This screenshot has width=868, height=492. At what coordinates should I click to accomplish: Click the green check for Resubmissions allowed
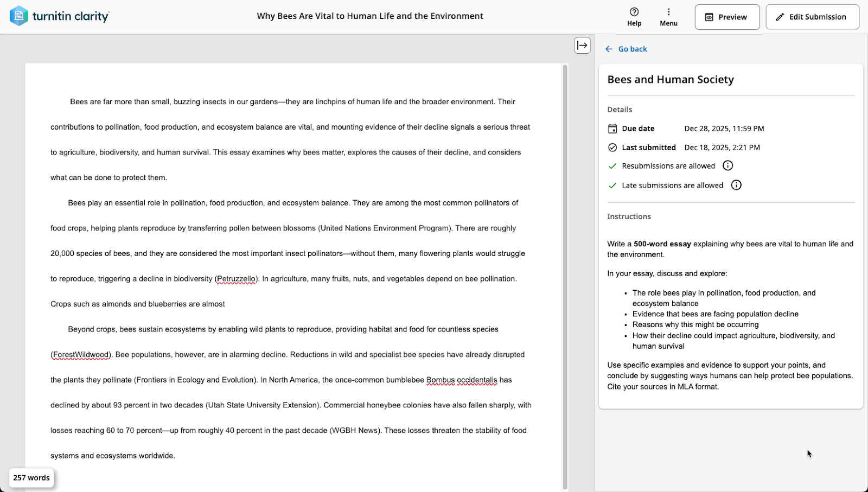[x=612, y=166]
